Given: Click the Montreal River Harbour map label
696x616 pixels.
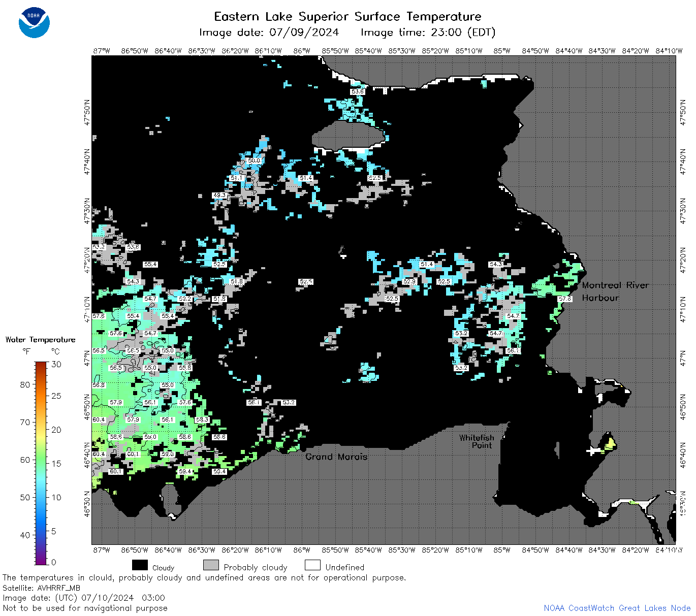Looking at the screenshot, I should (615, 291).
